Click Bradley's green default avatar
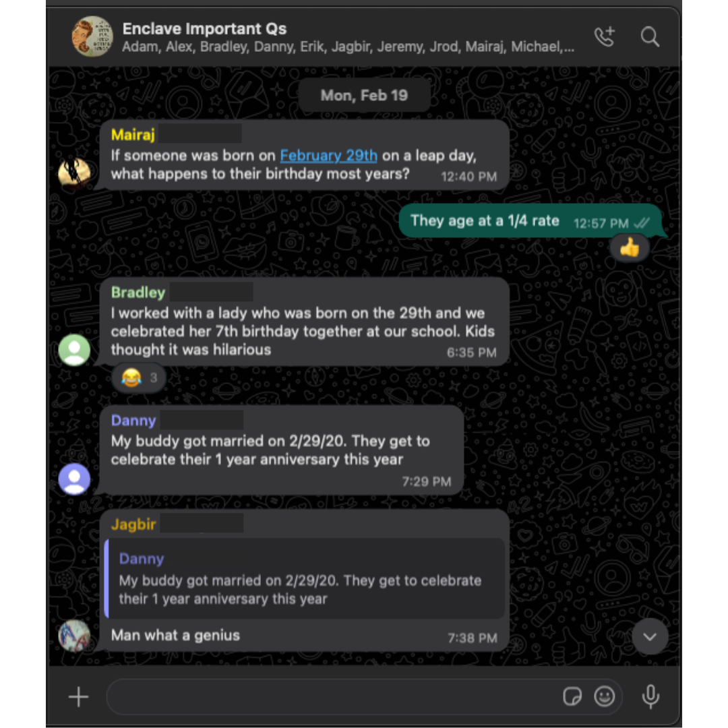Image resolution: width=728 pixels, height=728 pixels. pos(74,350)
